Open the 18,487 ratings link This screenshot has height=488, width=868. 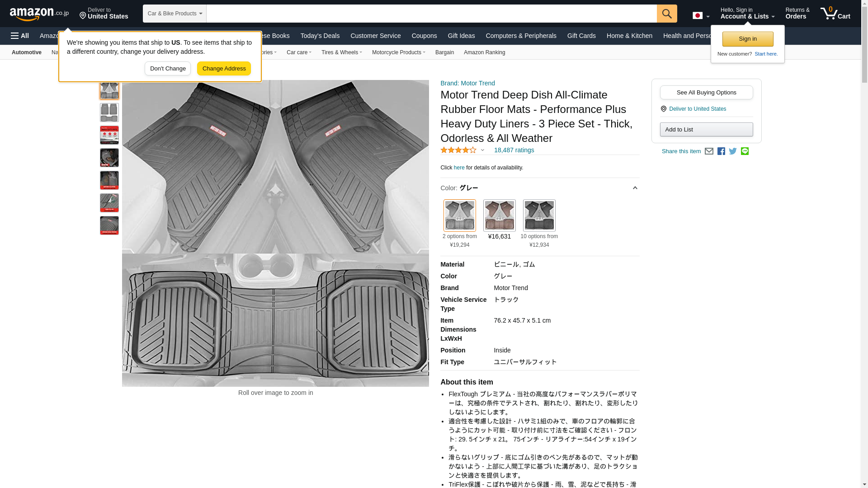514,150
